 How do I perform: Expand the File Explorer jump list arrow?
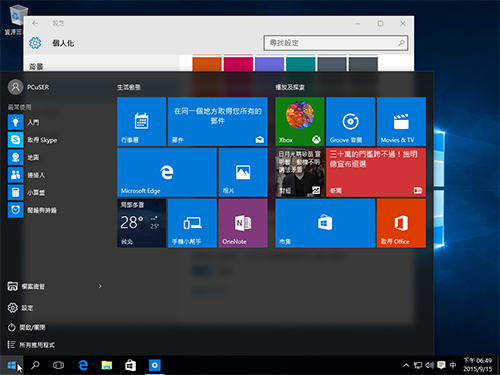100,286
